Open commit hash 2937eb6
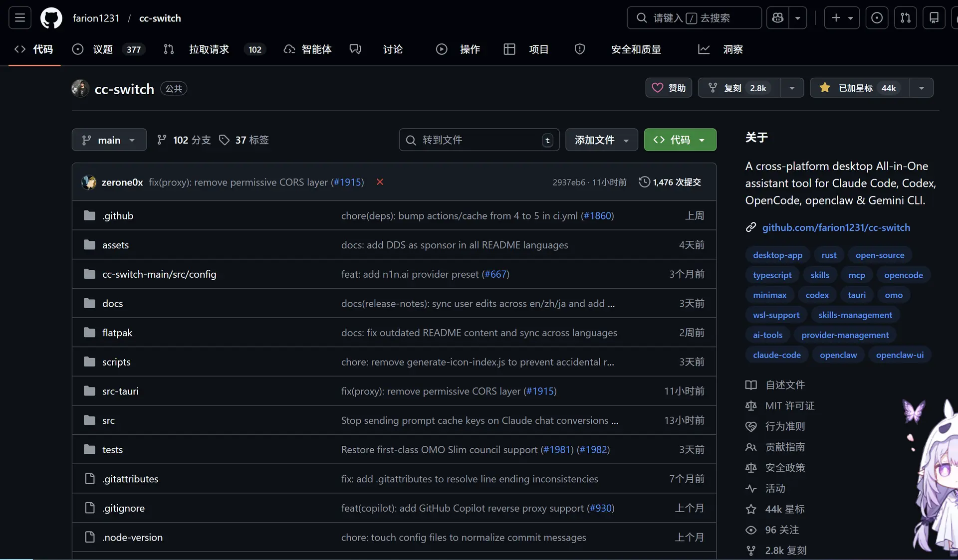The image size is (958, 560). click(x=569, y=182)
